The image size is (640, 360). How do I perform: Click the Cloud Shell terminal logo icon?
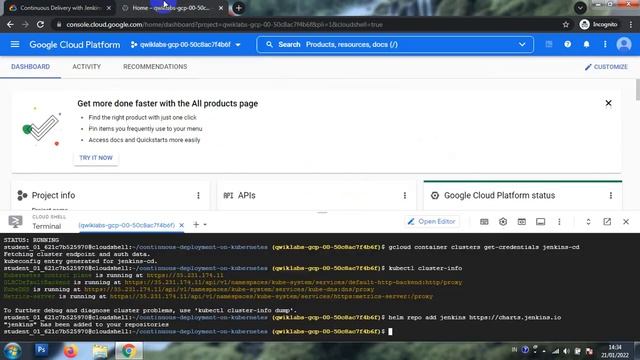[x=16, y=222]
